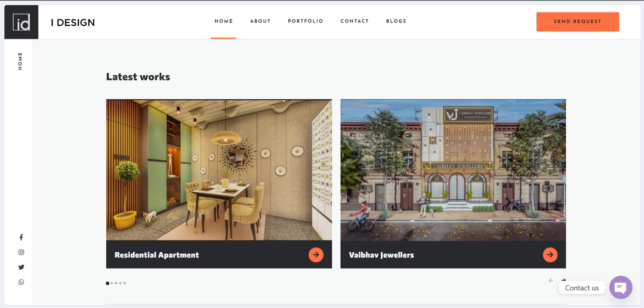Screen dimensions: 644x308
Task: Open the WhatsApp social icon
Action: coord(21,282)
